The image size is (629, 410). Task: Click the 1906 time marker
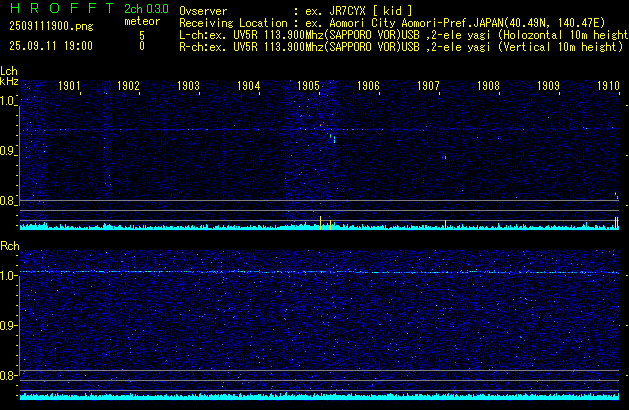[368, 86]
